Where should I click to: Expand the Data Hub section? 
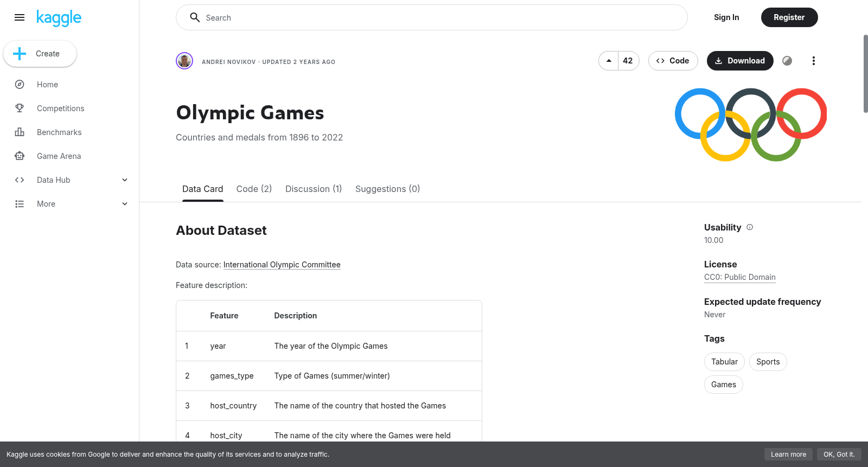point(125,180)
